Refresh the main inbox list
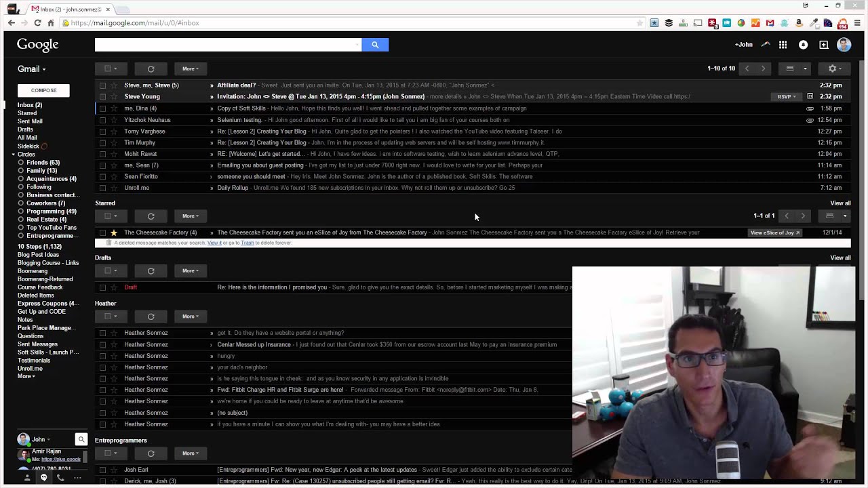Viewport: 868px width, 488px height. click(151, 68)
